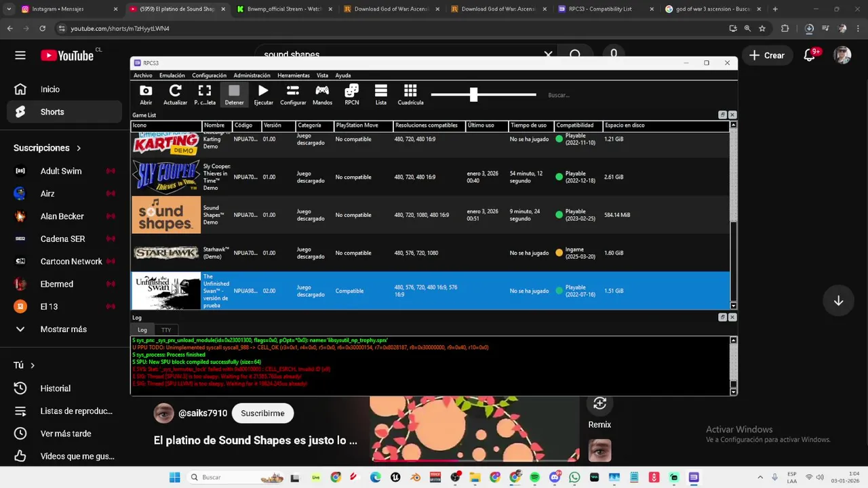
Task: Open Spotify from the taskbar
Action: [x=535, y=477]
